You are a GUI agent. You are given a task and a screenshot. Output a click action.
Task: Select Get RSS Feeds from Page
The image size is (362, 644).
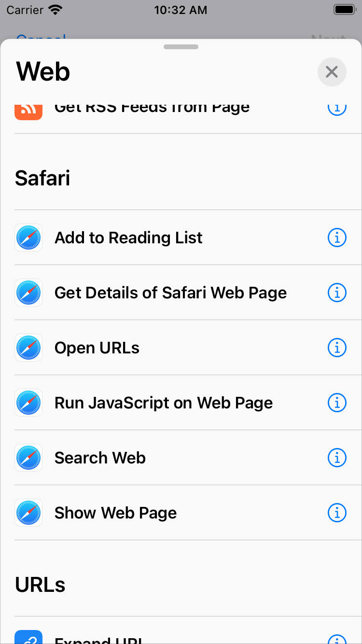coord(152,109)
